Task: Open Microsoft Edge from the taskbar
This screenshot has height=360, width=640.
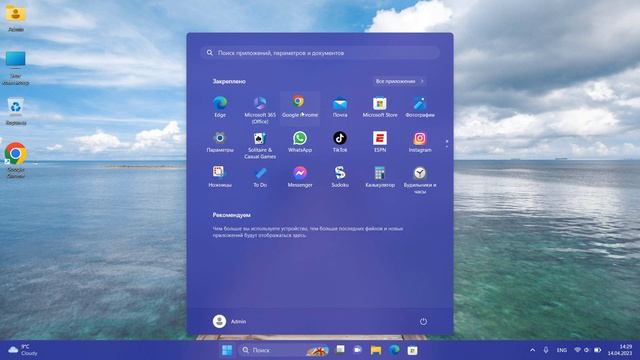Action: (x=394, y=350)
